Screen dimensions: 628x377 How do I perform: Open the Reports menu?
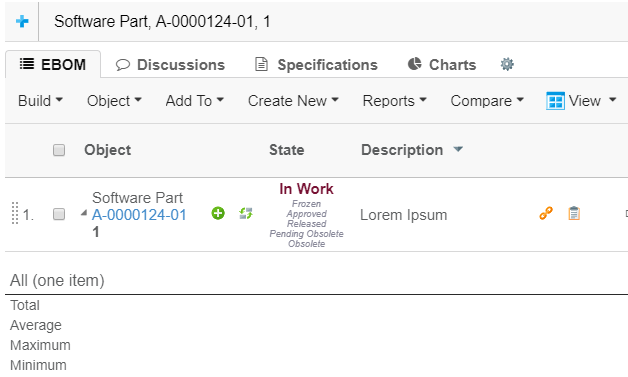[x=395, y=101]
